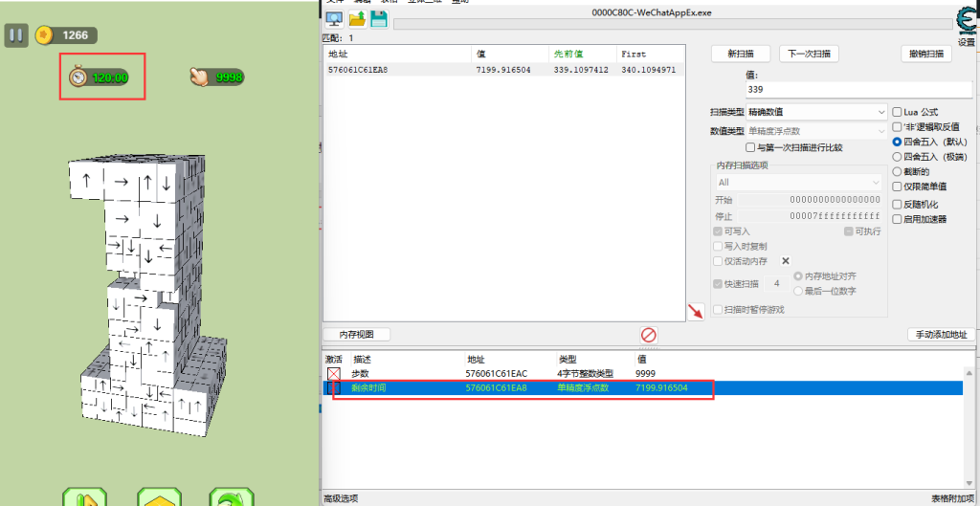Click the 下一次扫描 button
The image size is (980, 506).
point(809,54)
